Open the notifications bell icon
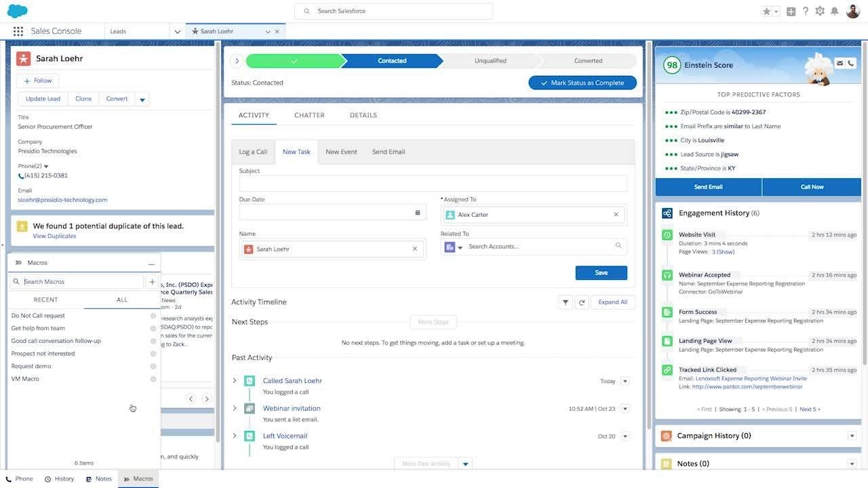The width and height of the screenshot is (868, 488). point(835,12)
